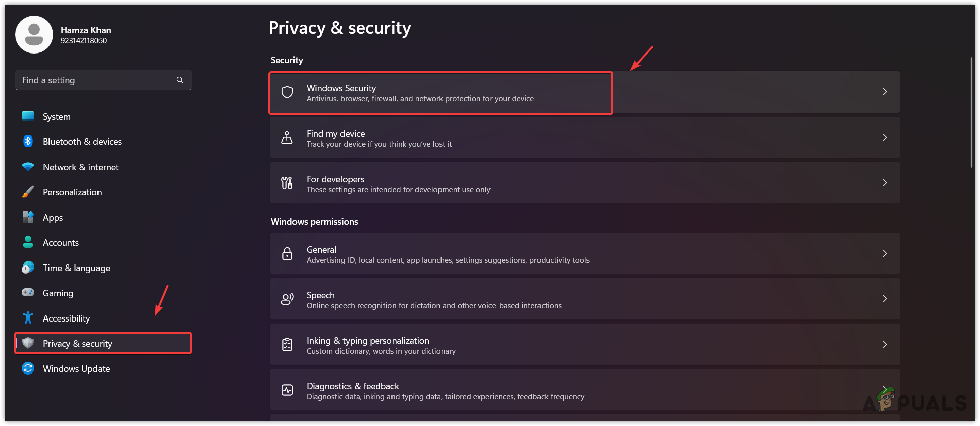This screenshot has width=980, height=426.
Task: Go to Personalization section
Action: 72,192
